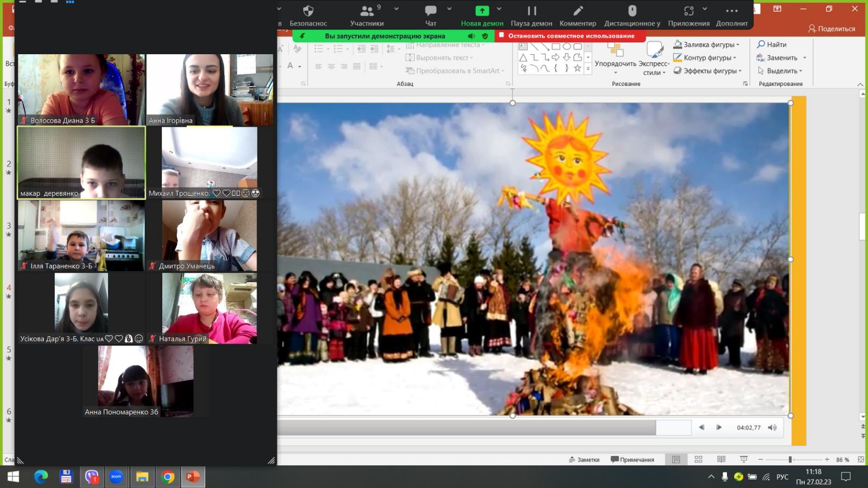Start Slide Show from status bar
The width and height of the screenshot is (868, 488).
(744, 459)
